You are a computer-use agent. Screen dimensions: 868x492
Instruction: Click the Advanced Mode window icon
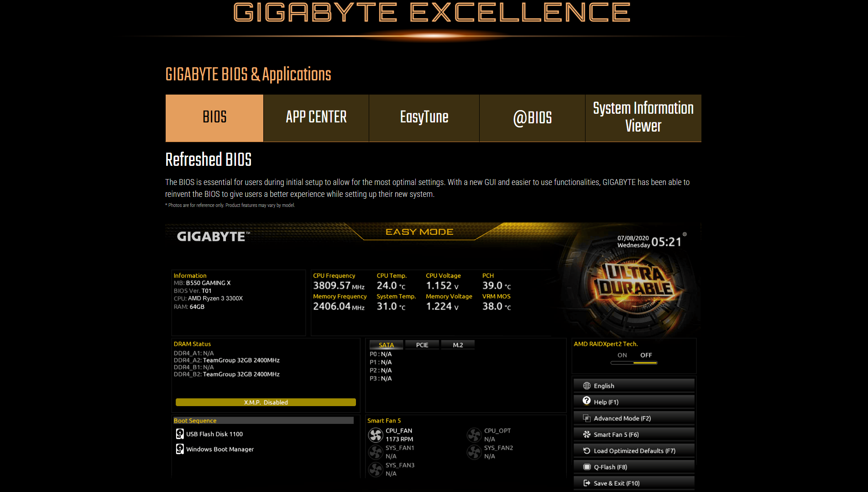[x=587, y=418]
